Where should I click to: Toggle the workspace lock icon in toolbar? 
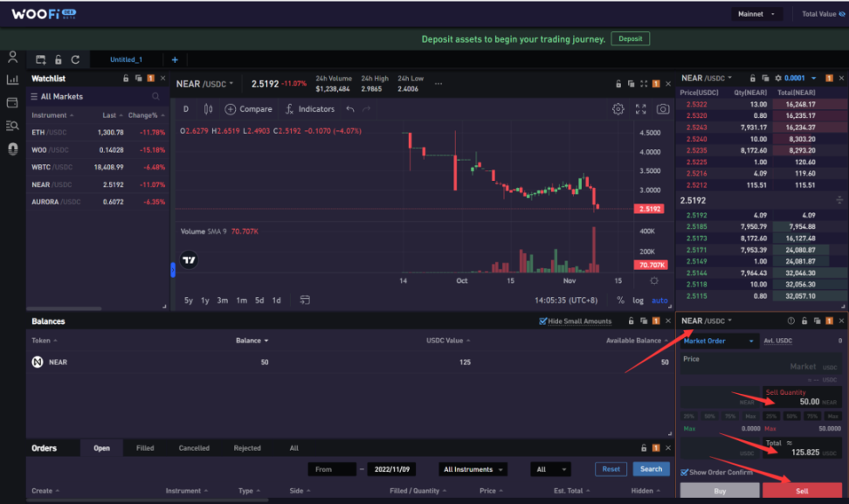(x=58, y=59)
